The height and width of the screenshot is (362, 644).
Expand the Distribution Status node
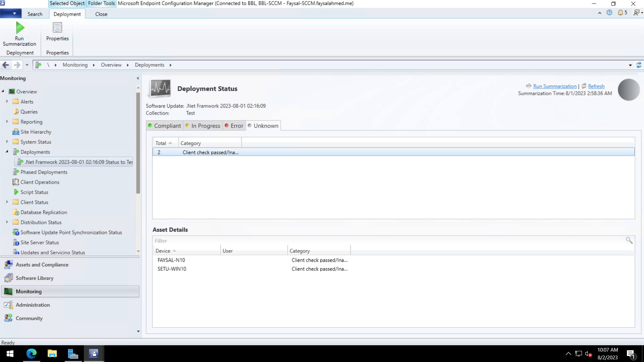point(7,222)
